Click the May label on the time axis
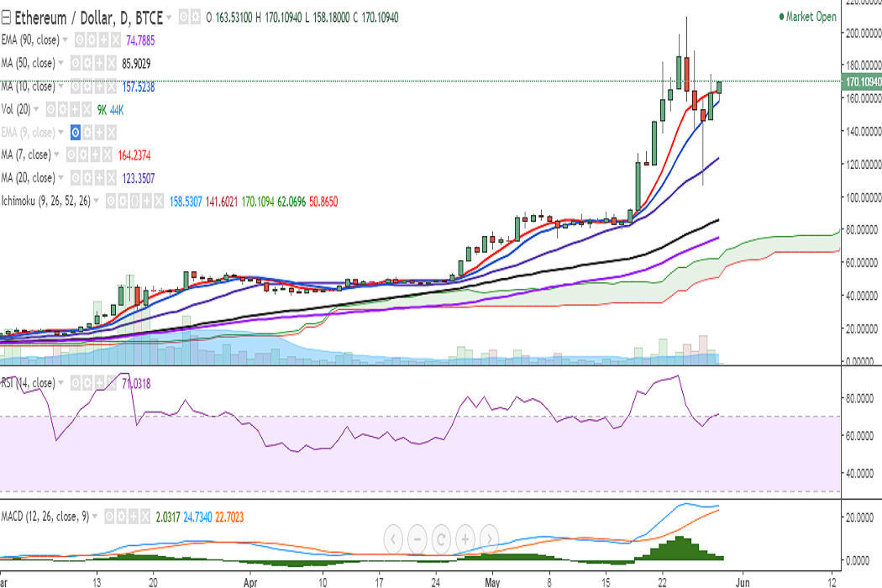 pos(492,582)
